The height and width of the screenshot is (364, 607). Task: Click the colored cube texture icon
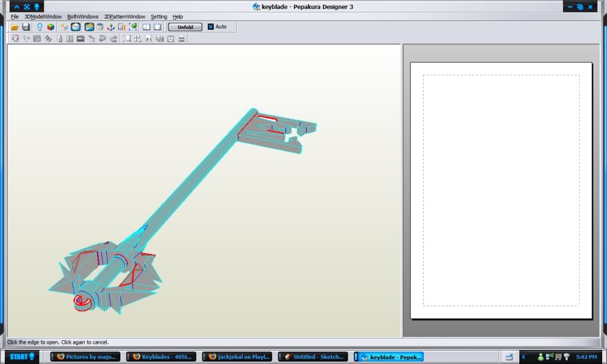tap(50, 27)
